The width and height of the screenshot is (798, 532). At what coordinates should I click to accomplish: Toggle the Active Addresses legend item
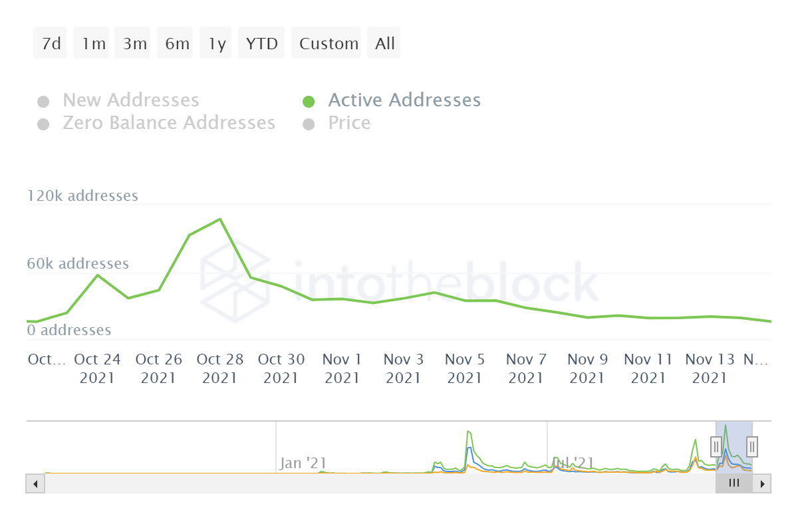(x=404, y=100)
